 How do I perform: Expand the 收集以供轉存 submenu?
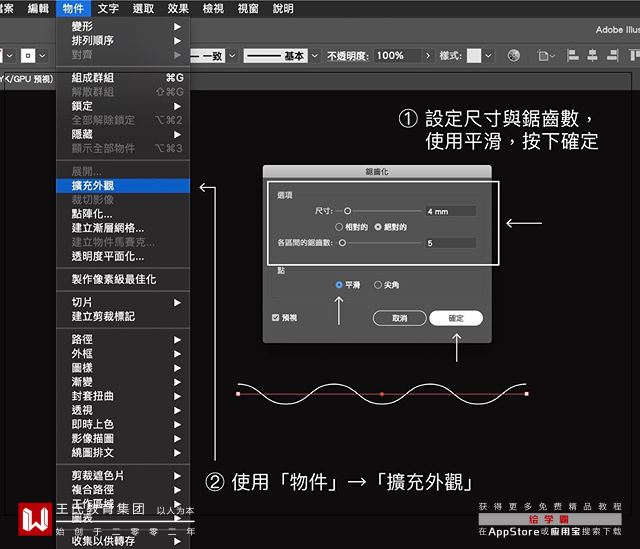[123, 541]
